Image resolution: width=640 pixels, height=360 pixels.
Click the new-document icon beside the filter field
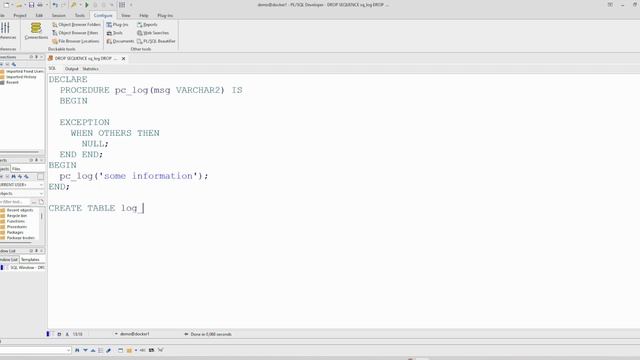click(41, 202)
